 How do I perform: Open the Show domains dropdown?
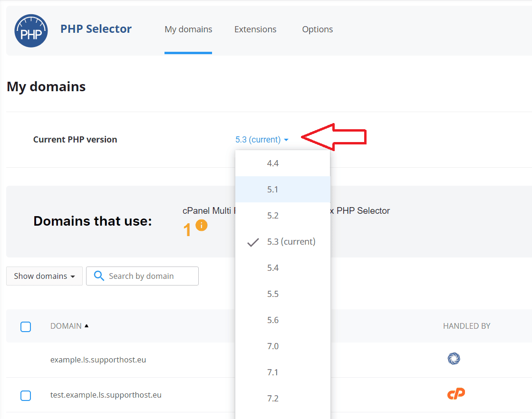click(x=44, y=276)
